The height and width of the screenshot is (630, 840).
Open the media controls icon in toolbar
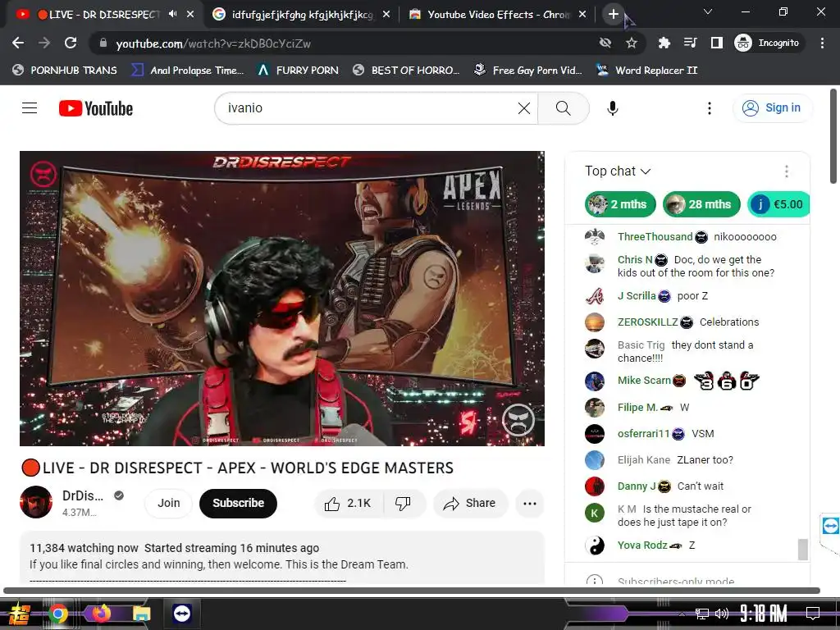pos(691,43)
